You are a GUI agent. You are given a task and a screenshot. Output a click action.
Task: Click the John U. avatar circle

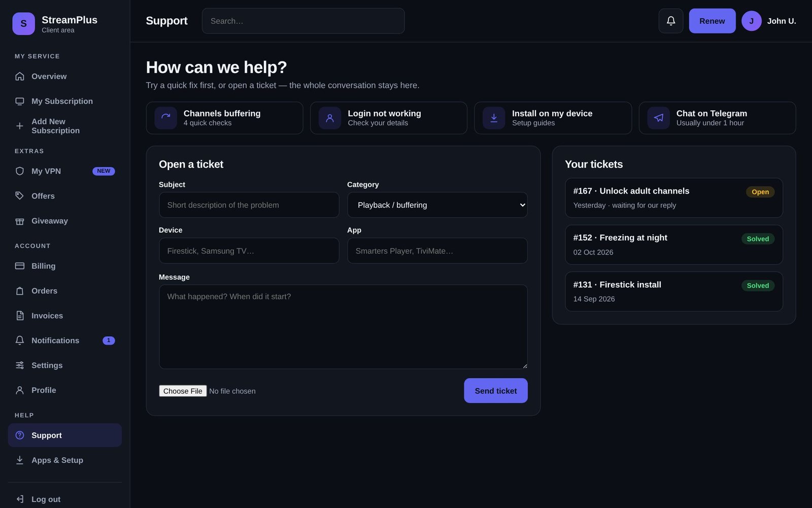751,21
